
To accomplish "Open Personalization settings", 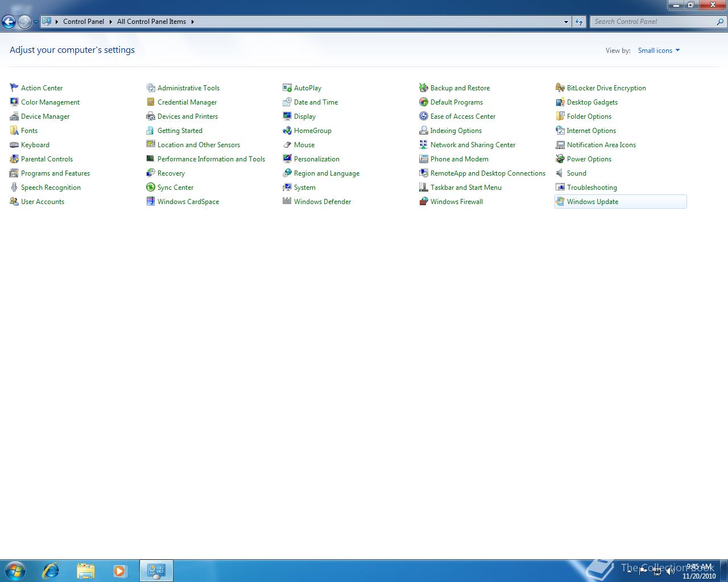I will click(317, 159).
